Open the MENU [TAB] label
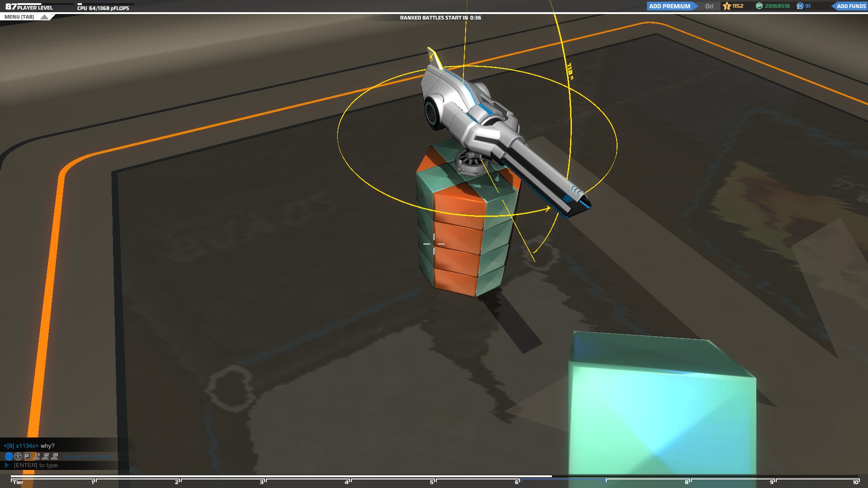The width and height of the screenshot is (868, 488). coord(19,17)
